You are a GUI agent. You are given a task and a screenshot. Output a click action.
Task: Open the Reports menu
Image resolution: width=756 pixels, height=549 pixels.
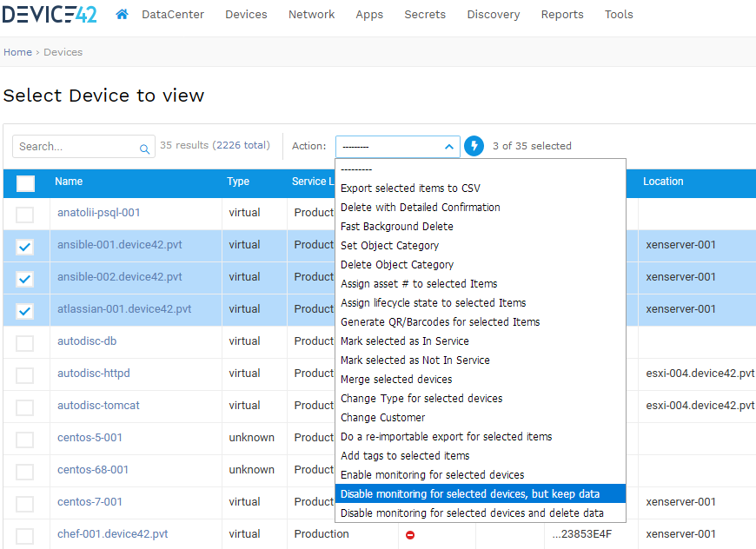click(561, 14)
